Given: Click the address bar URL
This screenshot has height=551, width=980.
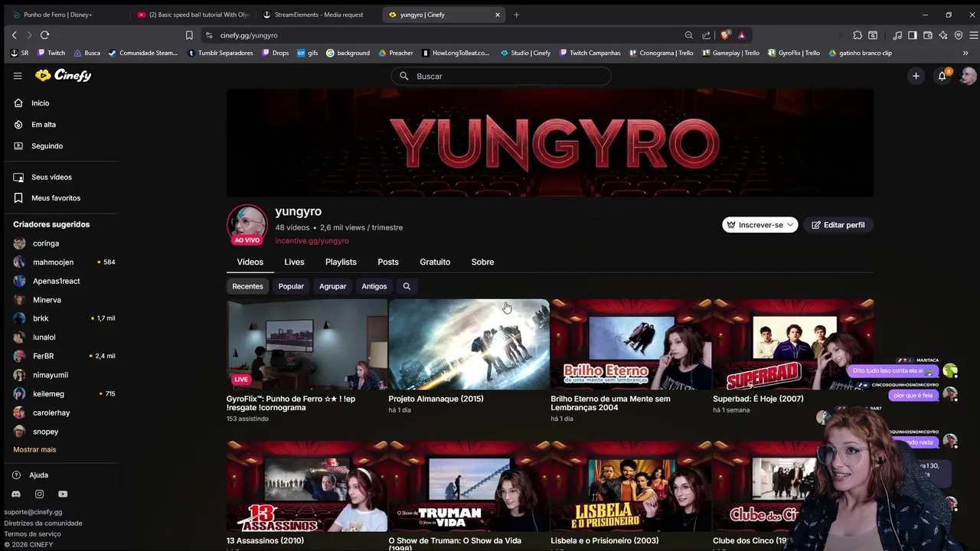Looking at the screenshot, I should coord(249,35).
